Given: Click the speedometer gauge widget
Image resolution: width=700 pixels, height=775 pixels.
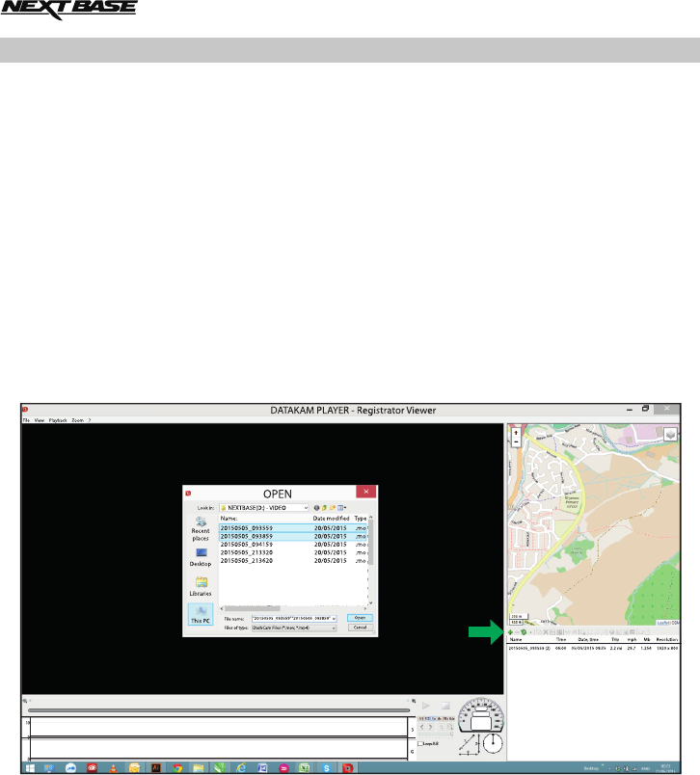Looking at the screenshot, I should tap(480, 714).
